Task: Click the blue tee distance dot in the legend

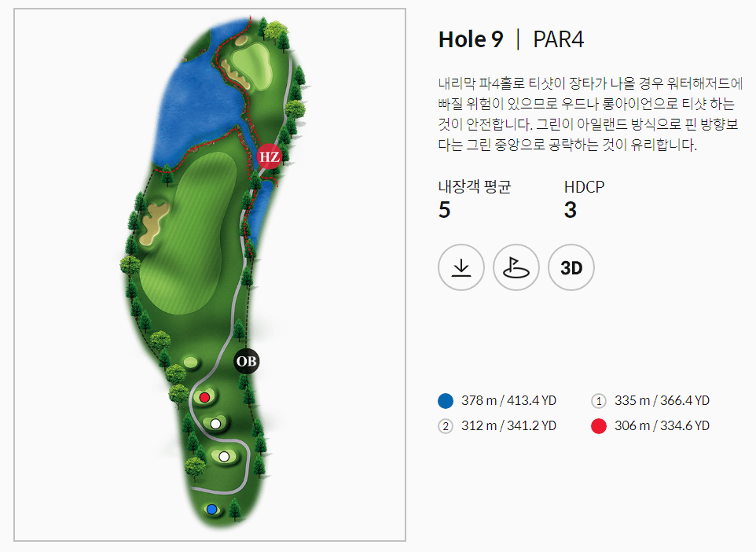Action: (x=445, y=400)
